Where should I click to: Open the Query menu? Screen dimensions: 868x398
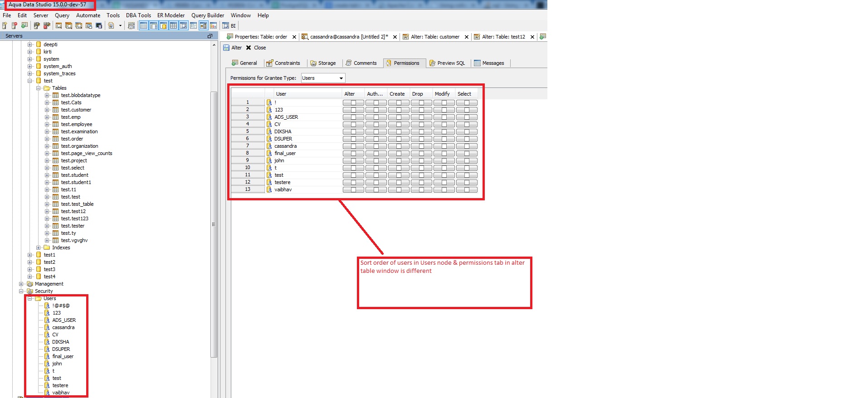tap(62, 15)
